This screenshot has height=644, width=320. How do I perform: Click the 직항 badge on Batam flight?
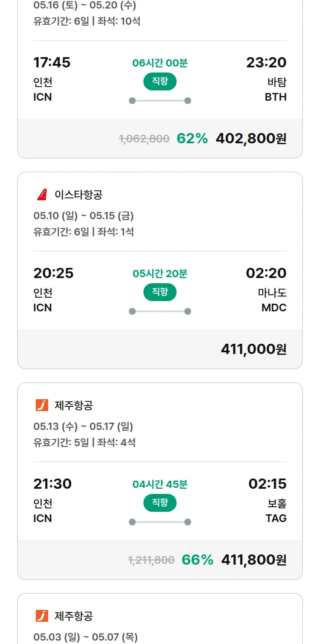(160, 81)
